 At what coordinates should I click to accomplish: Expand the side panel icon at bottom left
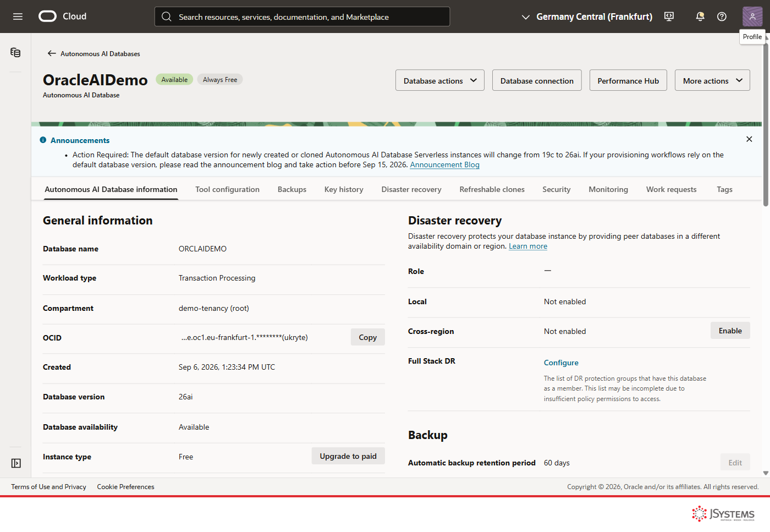(x=16, y=463)
